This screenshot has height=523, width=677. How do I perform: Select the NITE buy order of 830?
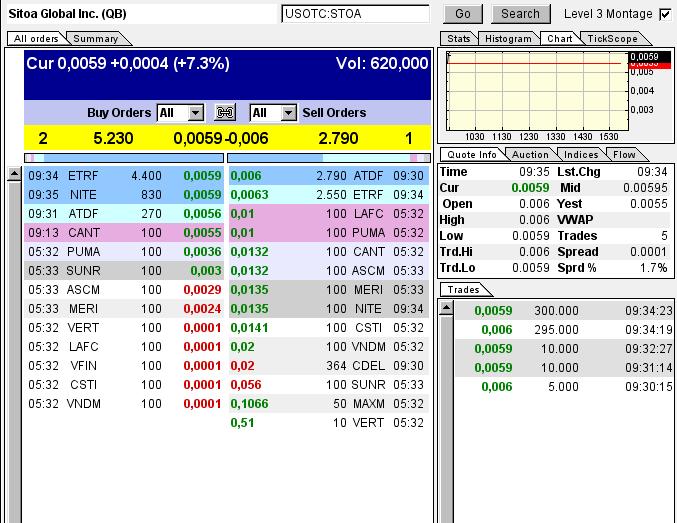click(x=124, y=195)
